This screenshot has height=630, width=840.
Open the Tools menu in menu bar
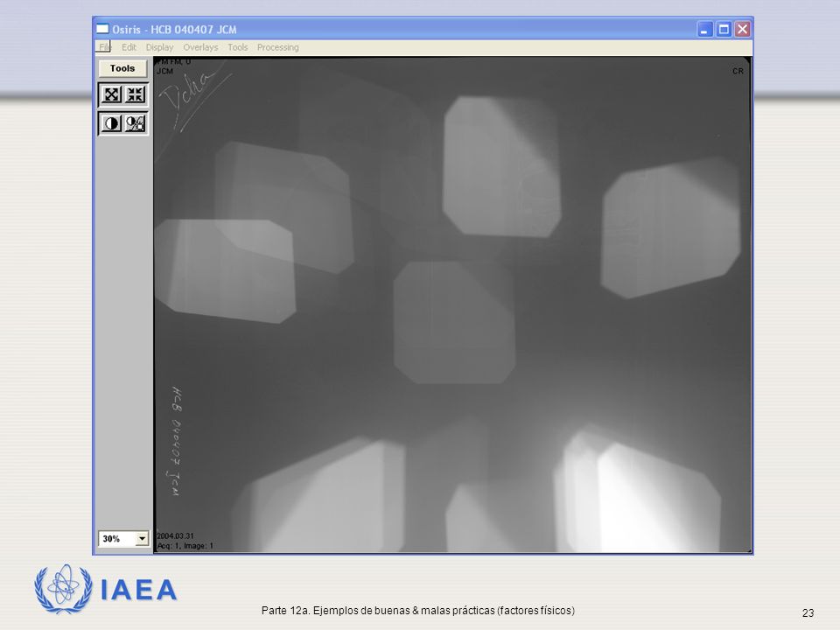238,47
